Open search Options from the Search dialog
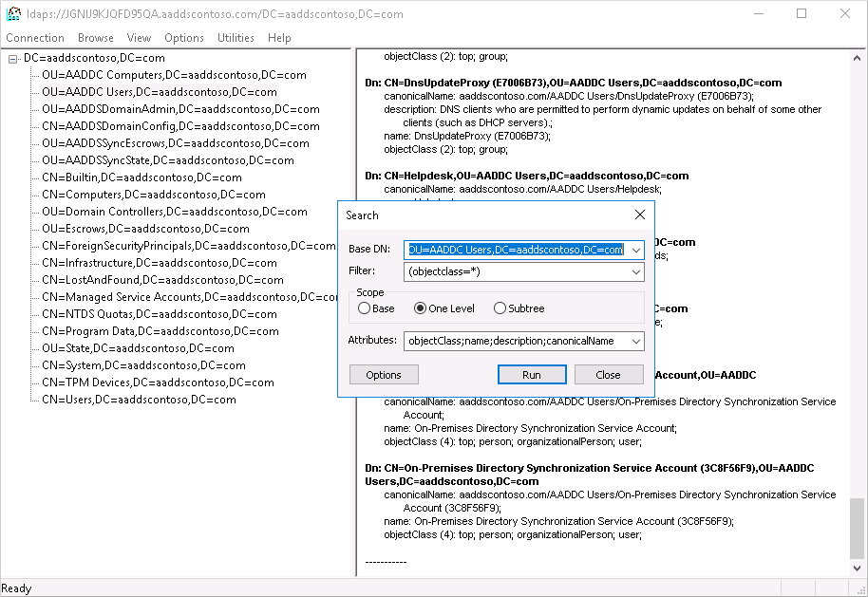Image resolution: width=868 pixels, height=597 pixels. (x=383, y=374)
